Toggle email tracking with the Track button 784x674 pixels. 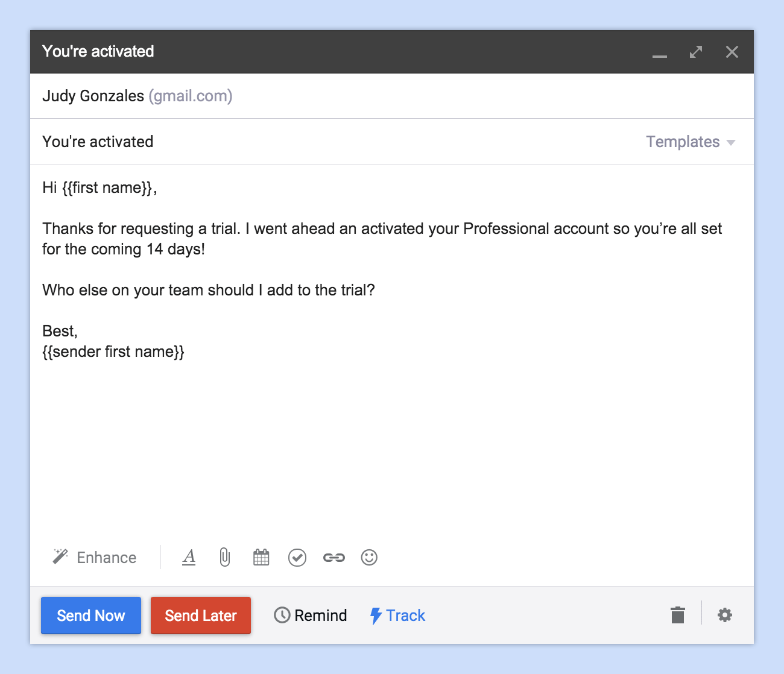[x=398, y=616]
